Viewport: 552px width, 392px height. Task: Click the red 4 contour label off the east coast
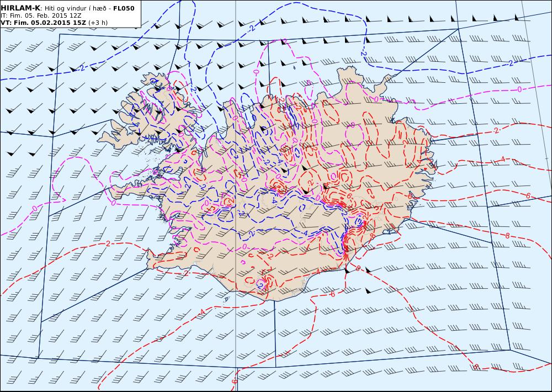click(x=503, y=159)
